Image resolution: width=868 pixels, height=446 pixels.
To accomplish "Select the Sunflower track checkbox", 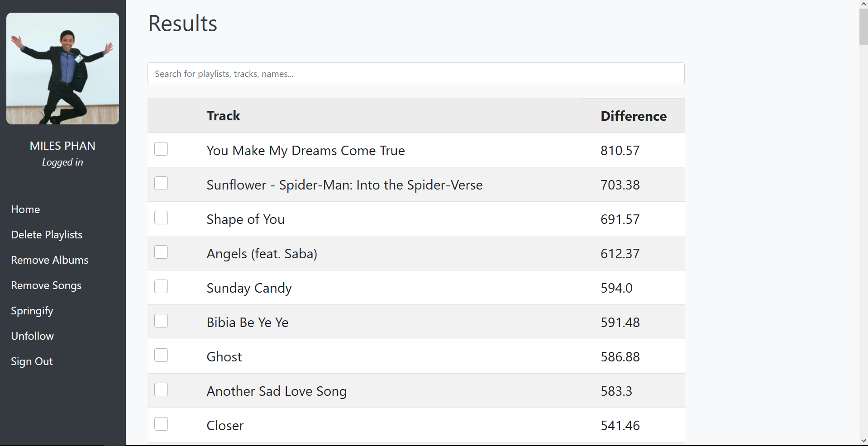I will click(161, 184).
